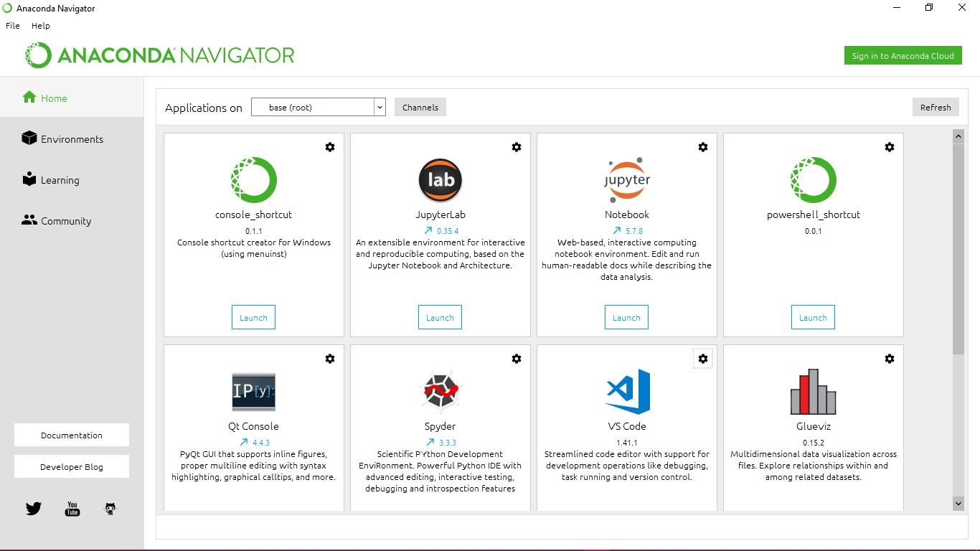Launch Jupyter Notebook
980x551 pixels.
pyautogui.click(x=626, y=317)
